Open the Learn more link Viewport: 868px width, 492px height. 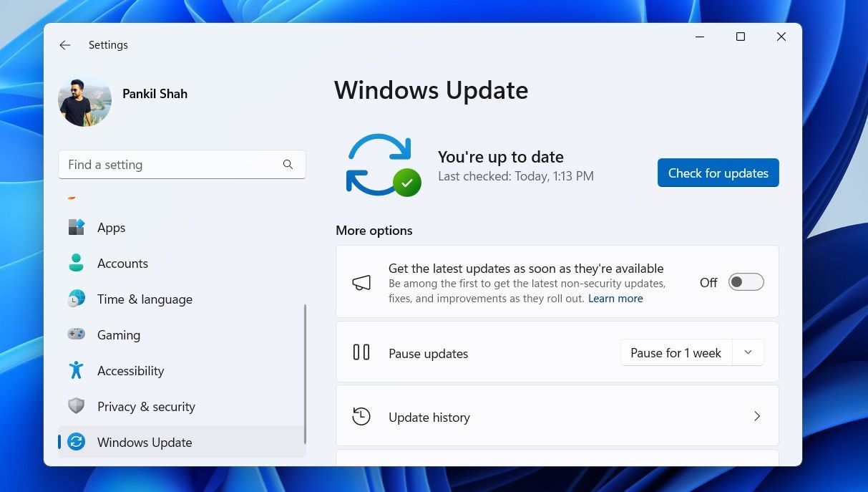[x=615, y=298]
